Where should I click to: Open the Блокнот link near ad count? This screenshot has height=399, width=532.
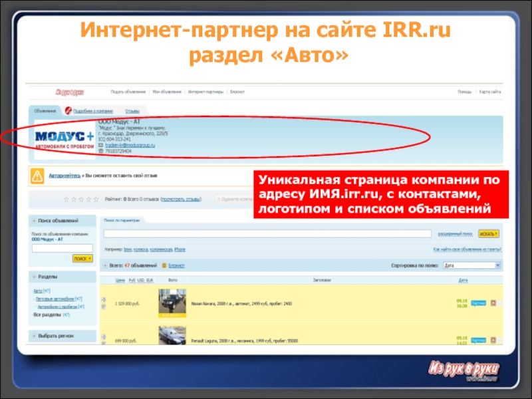[x=176, y=265]
